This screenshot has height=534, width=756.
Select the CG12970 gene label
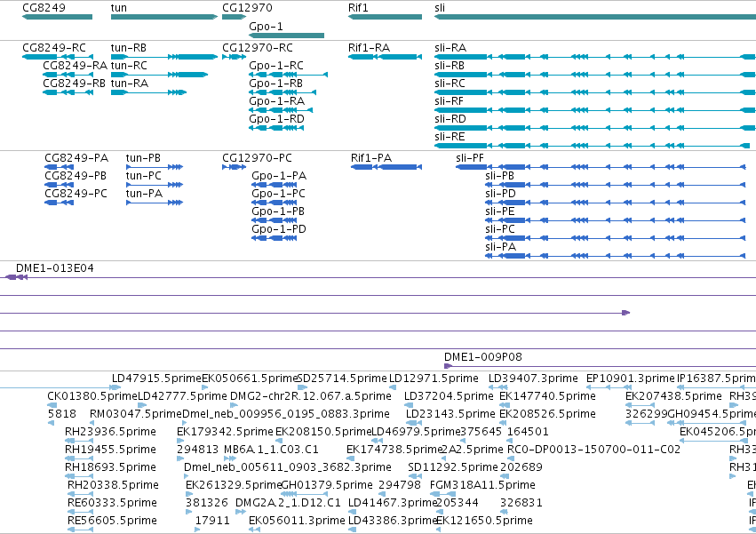[x=247, y=8]
